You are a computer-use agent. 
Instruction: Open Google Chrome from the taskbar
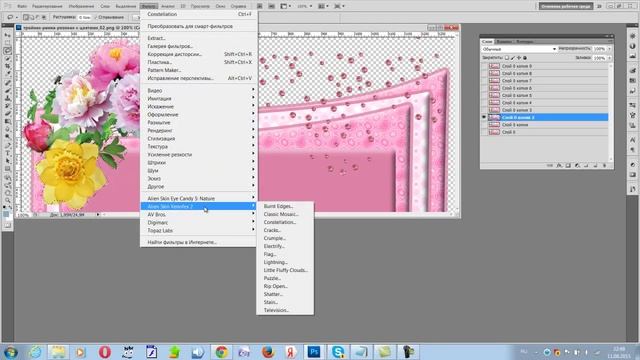click(222, 351)
